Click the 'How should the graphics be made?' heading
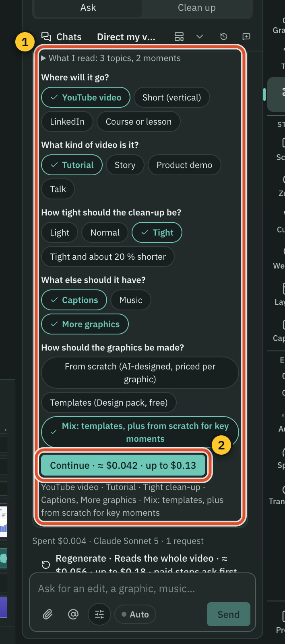Viewport: 285px width, 644px height. [x=113, y=348]
